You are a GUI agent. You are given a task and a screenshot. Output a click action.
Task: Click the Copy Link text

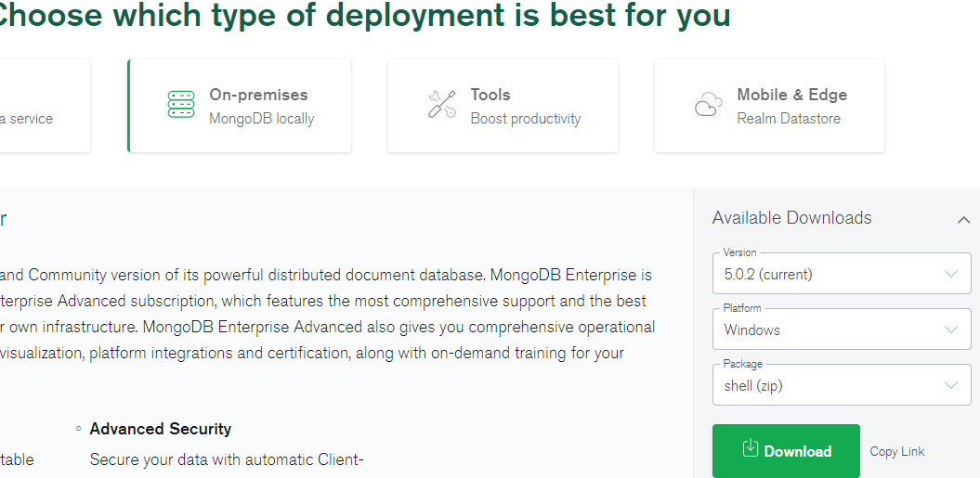(x=896, y=451)
